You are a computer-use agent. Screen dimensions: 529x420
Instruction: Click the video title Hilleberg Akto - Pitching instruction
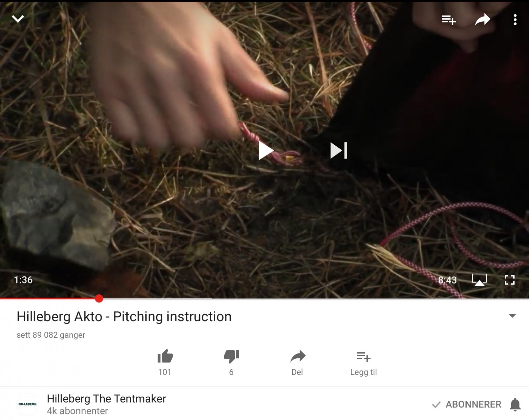click(124, 317)
